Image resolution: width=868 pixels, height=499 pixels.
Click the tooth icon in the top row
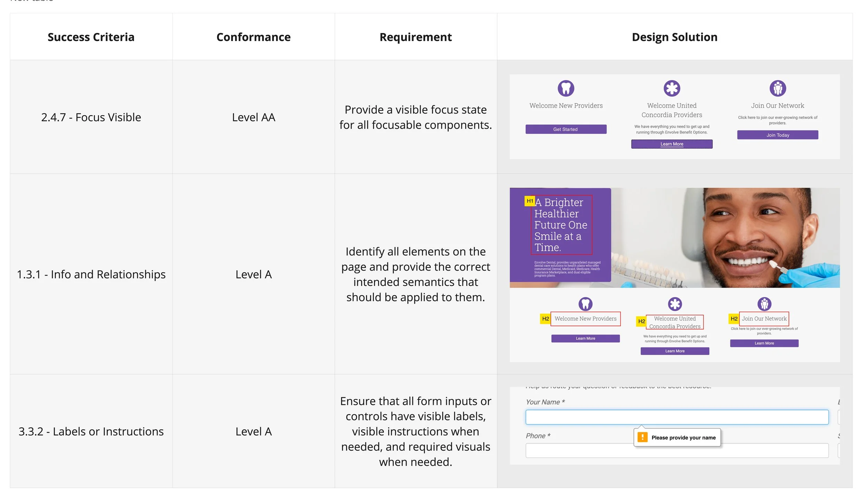[566, 88]
